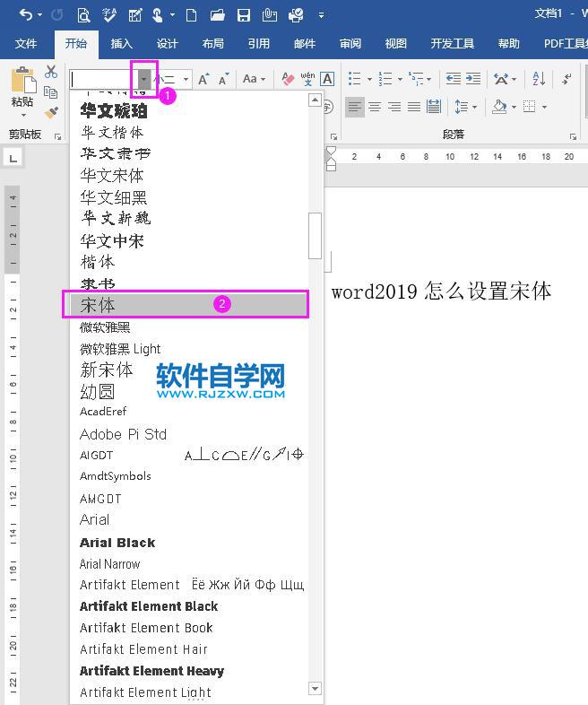Open the phonetic guide wén icon

coord(307,79)
